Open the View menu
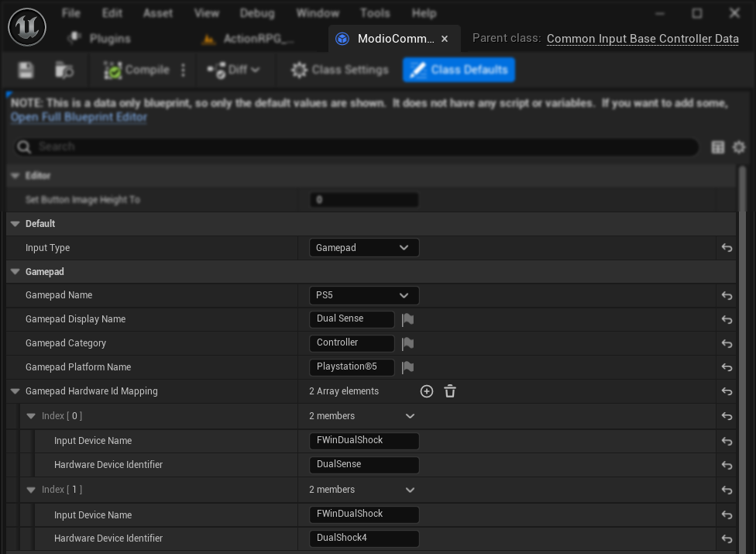Screen dimensions: 756x554 tap(206, 13)
